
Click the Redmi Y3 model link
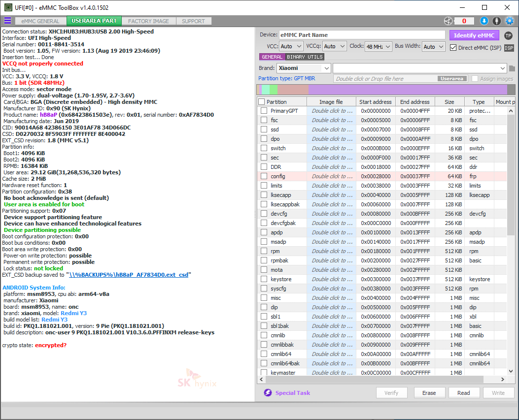[73, 313]
